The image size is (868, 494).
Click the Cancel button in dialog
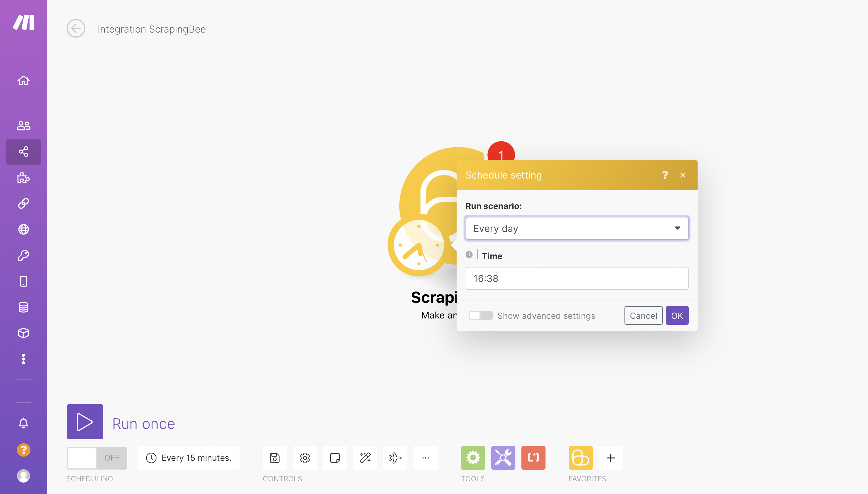click(x=644, y=315)
